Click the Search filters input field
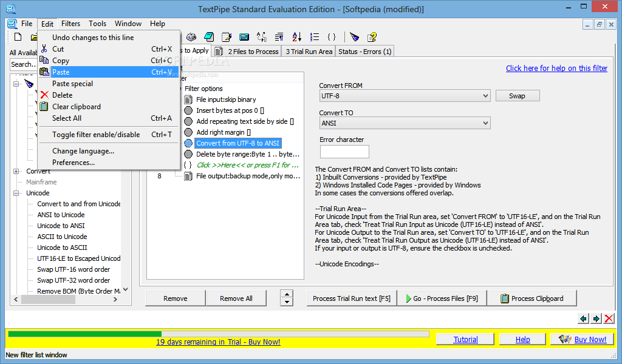This screenshot has height=364, width=622. click(24, 64)
